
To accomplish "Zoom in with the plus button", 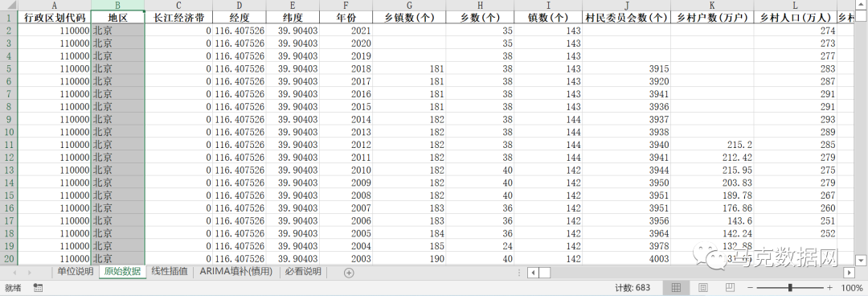I will pyautogui.click(x=829, y=288).
